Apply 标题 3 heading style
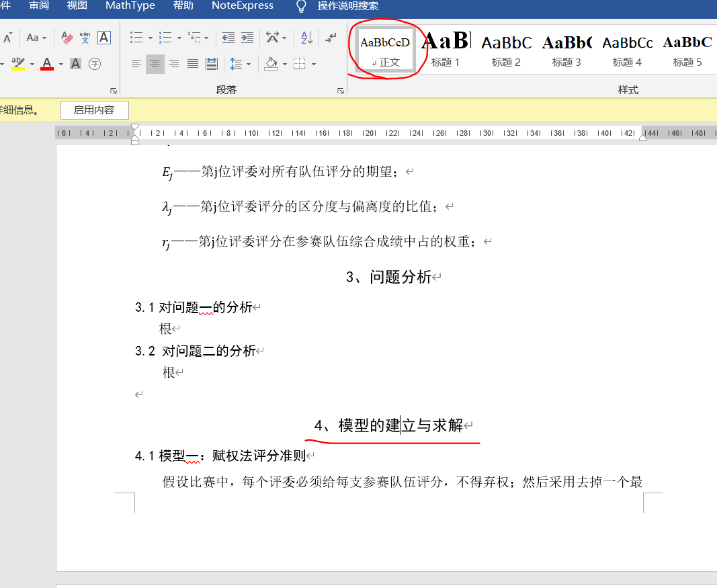The width and height of the screenshot is (717, 588). tap(566, 49)
